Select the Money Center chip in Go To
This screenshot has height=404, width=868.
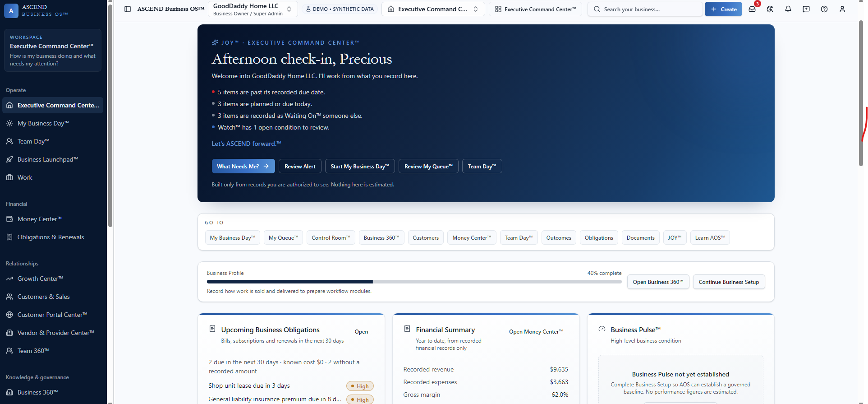pyautogui.click(x=472, y=237)
